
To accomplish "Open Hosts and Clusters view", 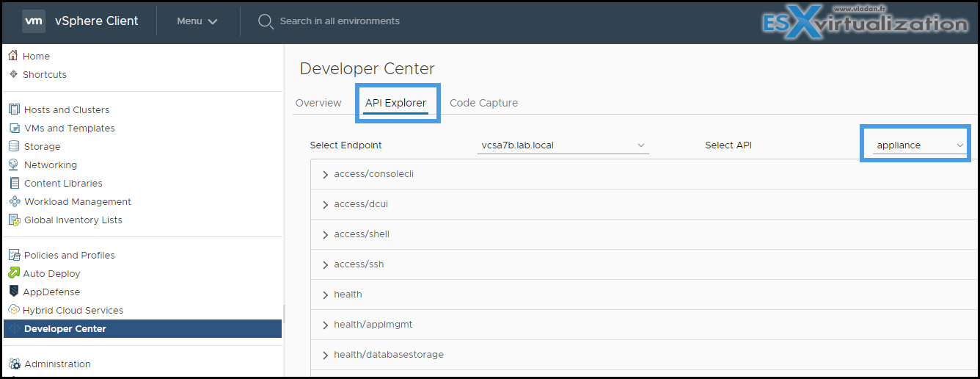I will tap(67, 109).
